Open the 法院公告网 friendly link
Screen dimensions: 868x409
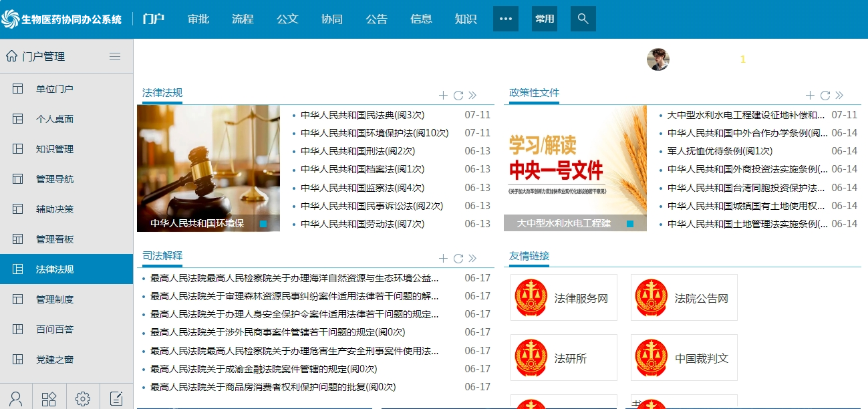coord(684,297)
